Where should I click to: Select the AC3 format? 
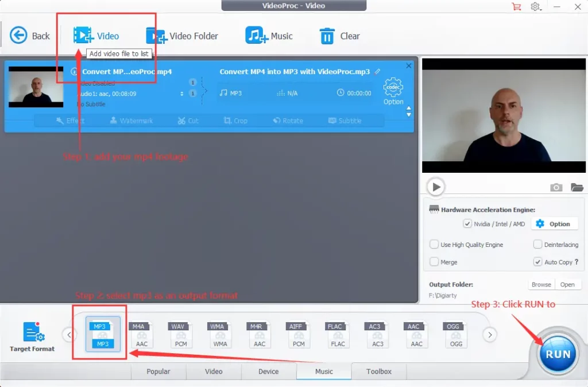[x=377, y=334]
